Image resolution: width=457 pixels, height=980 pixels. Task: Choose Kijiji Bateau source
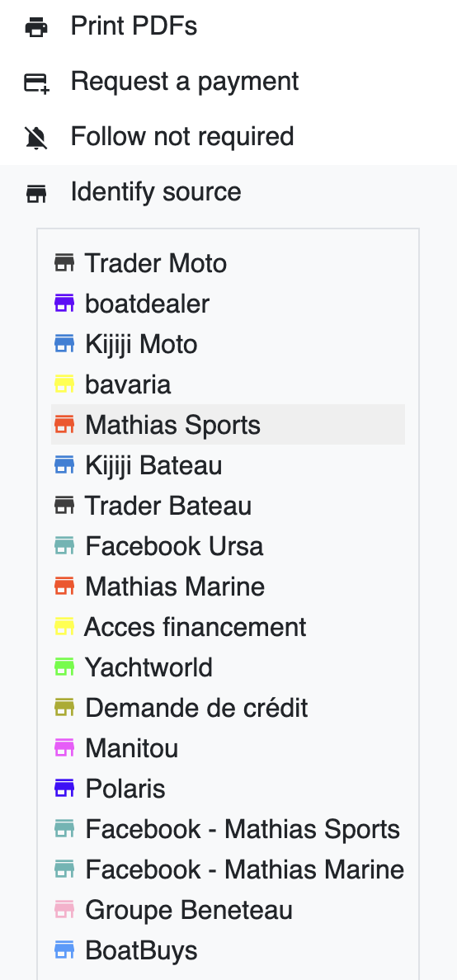point(228,465)
